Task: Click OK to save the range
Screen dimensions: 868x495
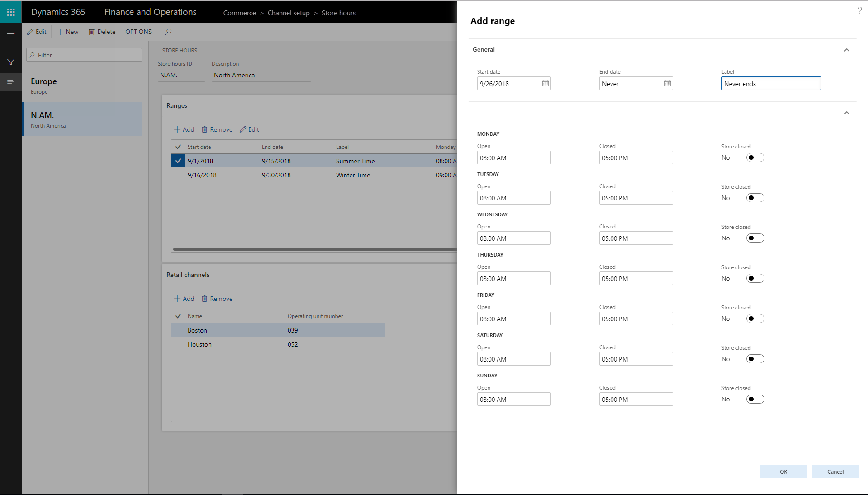Action: pos(783,471)
